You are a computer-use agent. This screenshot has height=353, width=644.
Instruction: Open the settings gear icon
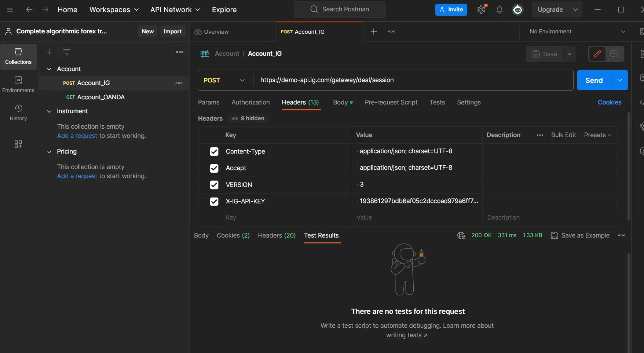pos(481,10)
